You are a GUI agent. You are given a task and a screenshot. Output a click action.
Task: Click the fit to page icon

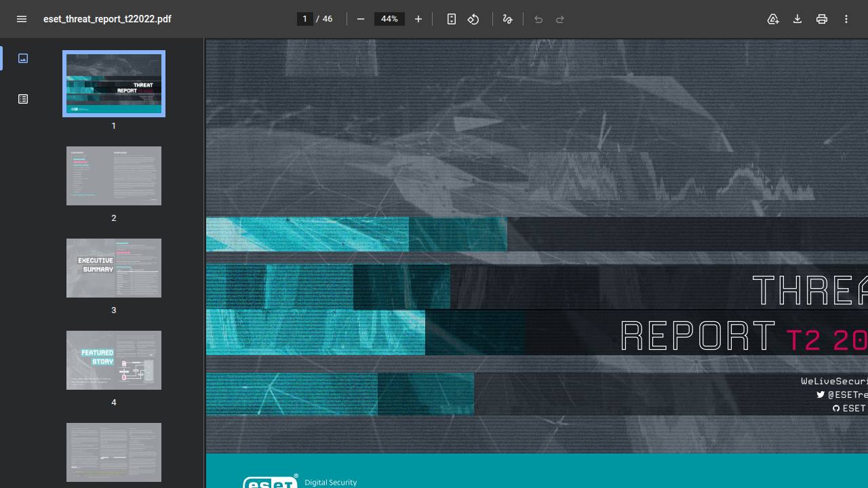pyautogui.click(x=452, y=19)
